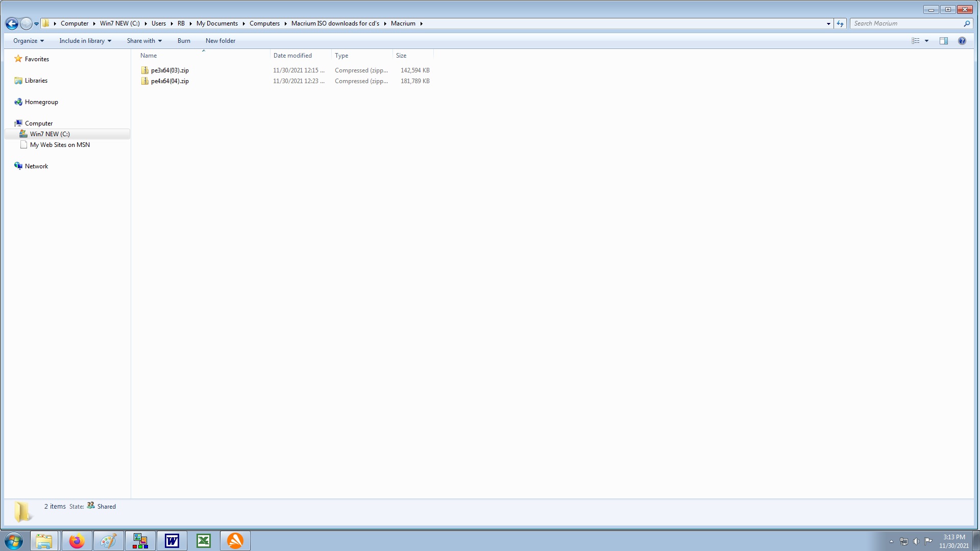Toggle the preview pane icon
Screen dimensions: 980x551
[944, 41]
